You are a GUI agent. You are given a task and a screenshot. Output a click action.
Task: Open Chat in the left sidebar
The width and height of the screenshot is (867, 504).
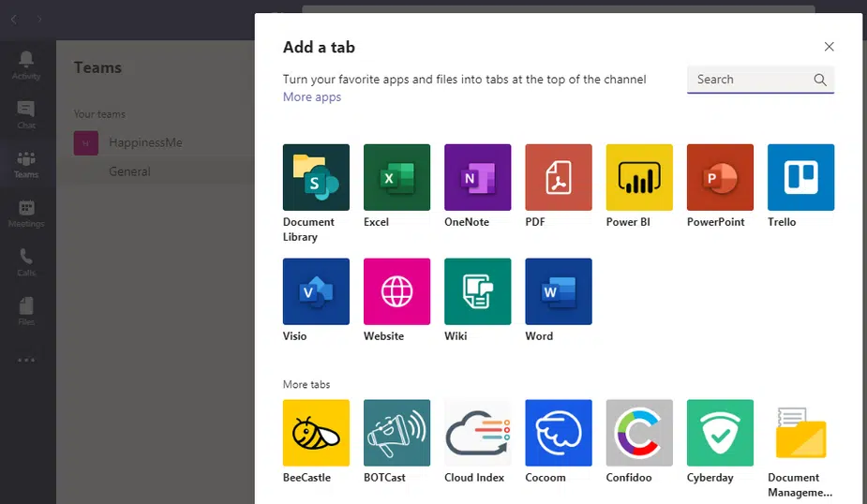coord(26,115)
